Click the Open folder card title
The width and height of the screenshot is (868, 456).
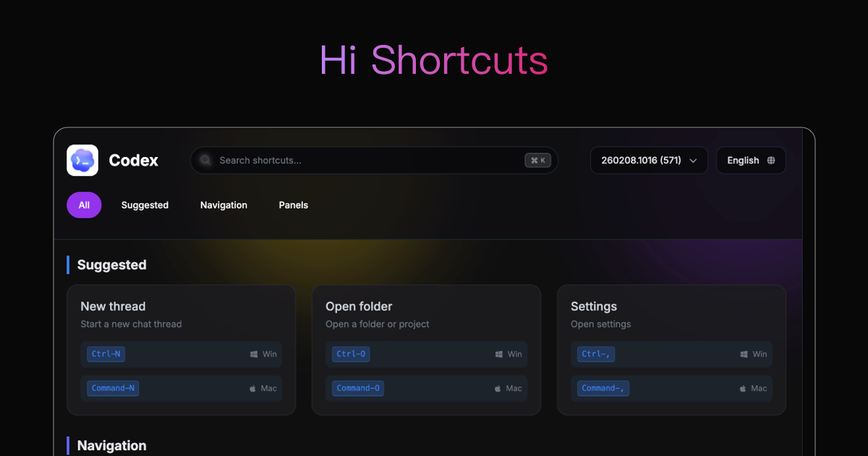pos(359,306)
